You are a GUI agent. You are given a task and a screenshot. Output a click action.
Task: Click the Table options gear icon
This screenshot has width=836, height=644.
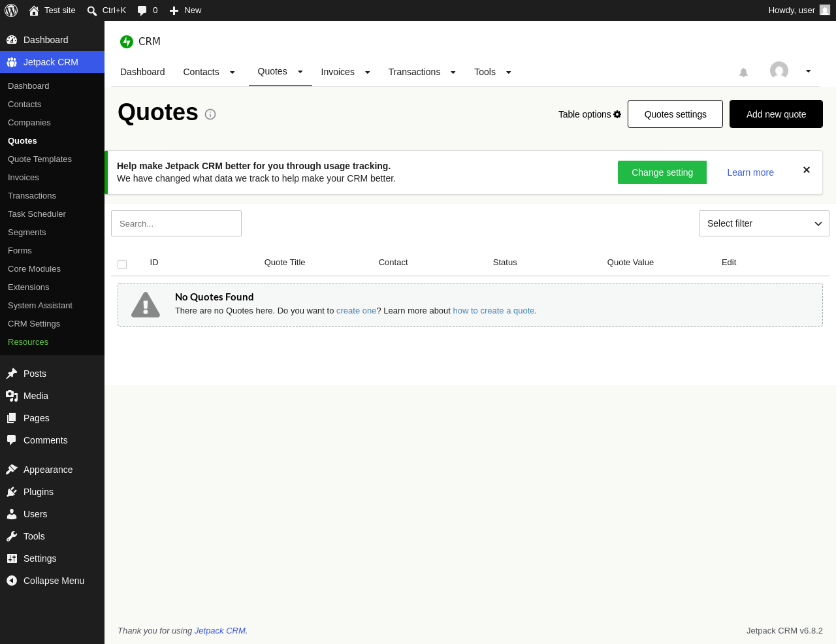[617, 114]
